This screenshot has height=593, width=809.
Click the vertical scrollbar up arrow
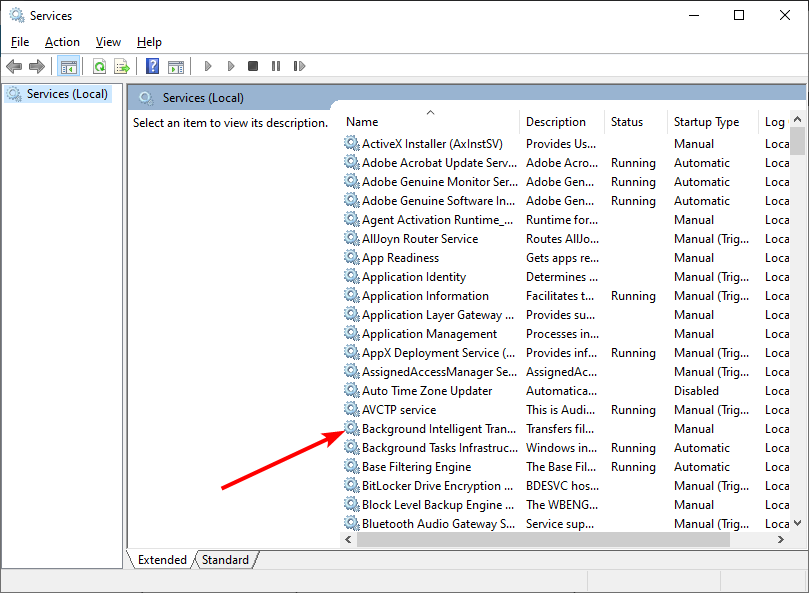coord(798,119)
